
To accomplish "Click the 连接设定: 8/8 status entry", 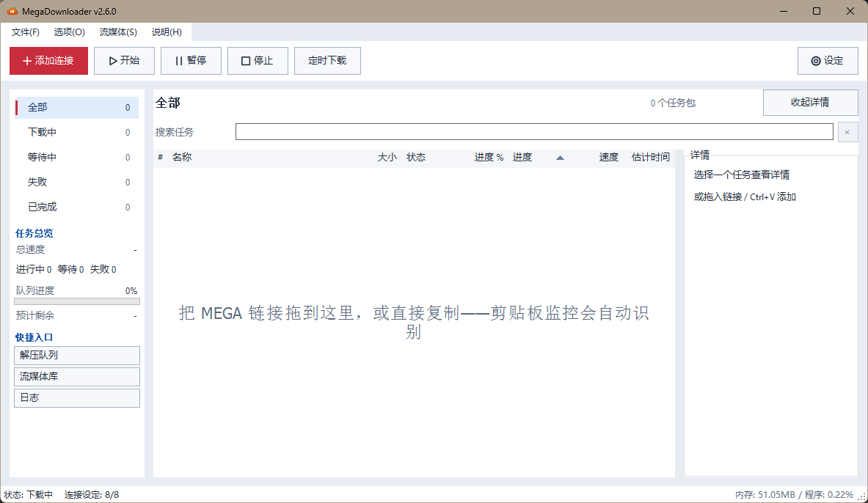I will click(x=91, y=495).
